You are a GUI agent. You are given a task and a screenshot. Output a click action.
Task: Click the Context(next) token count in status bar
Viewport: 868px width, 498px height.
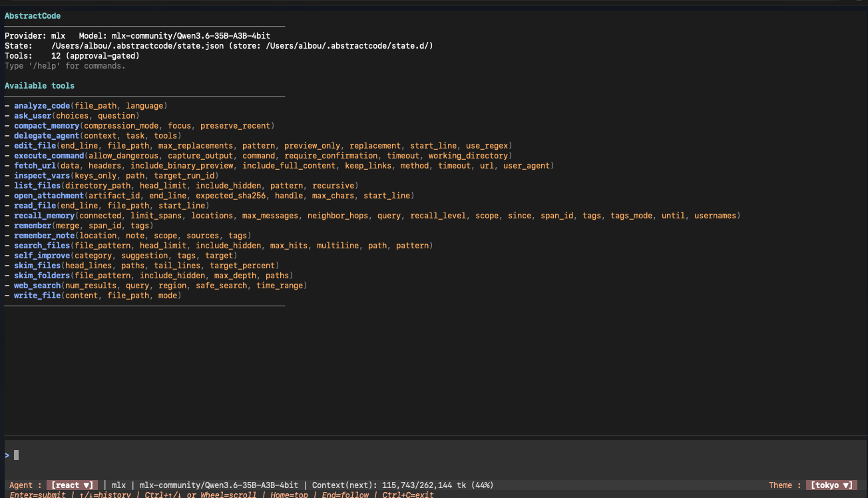click(403, 485)
